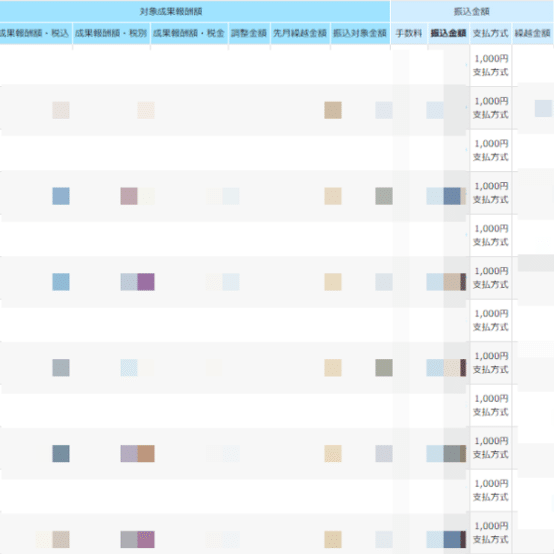
Task: Click the 支払方式 column header
Action: pos(491,33)
